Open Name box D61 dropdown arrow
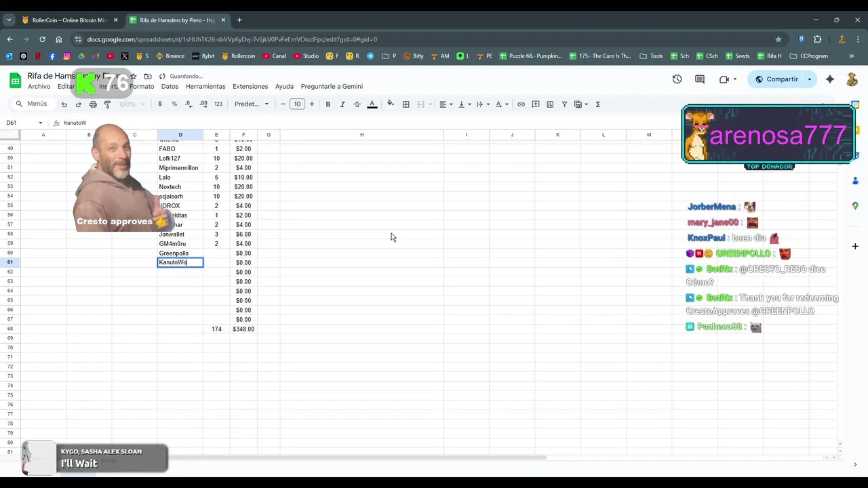Image resolution: width=868 pixels, height=488 pixels. pos(41,123)
